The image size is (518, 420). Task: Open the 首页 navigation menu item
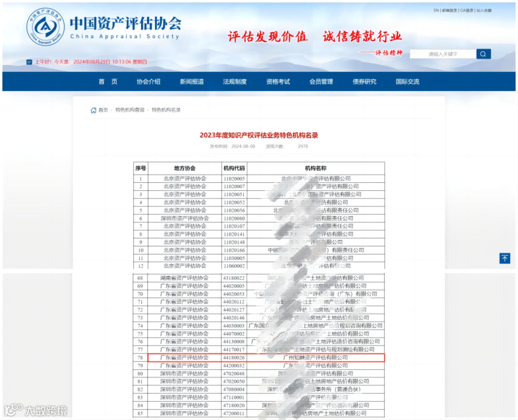click(108, 82)
